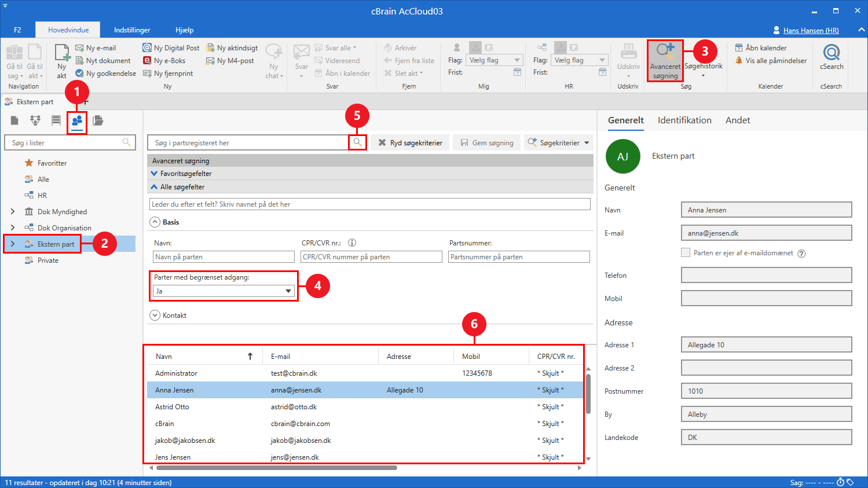Image resolution: width=868 pixels, height=488 pixels.
Task: Open Ny Digital Post
Action: (x=171, y=48)
